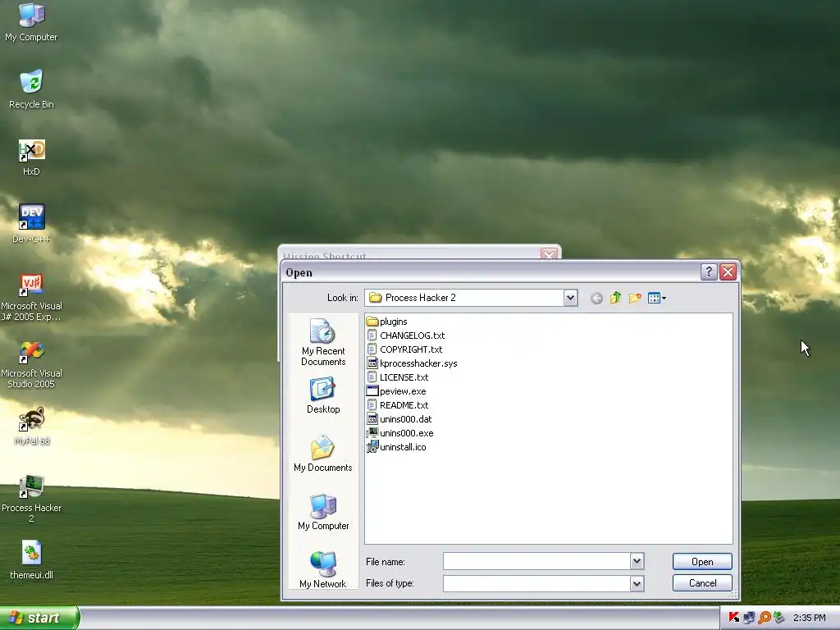Open the My Computer desktop icon

point(31,21)
